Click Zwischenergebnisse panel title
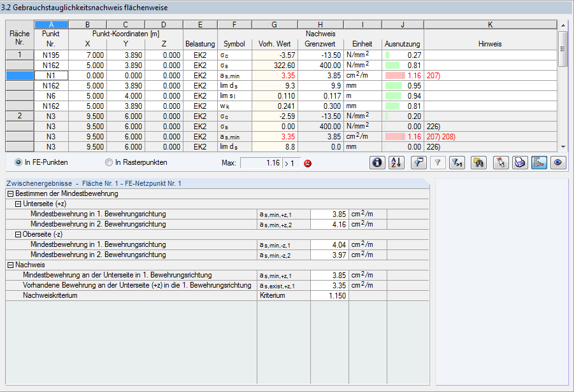574x392 pixels. pyautogui.click(x=94, y=183)
